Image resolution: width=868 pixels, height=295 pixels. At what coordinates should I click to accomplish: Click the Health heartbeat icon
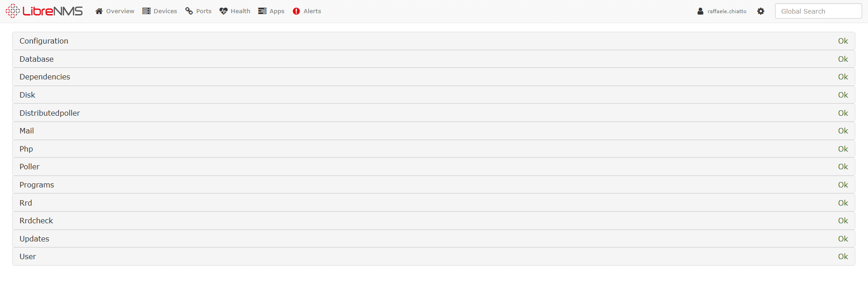(x=223, y=11)
